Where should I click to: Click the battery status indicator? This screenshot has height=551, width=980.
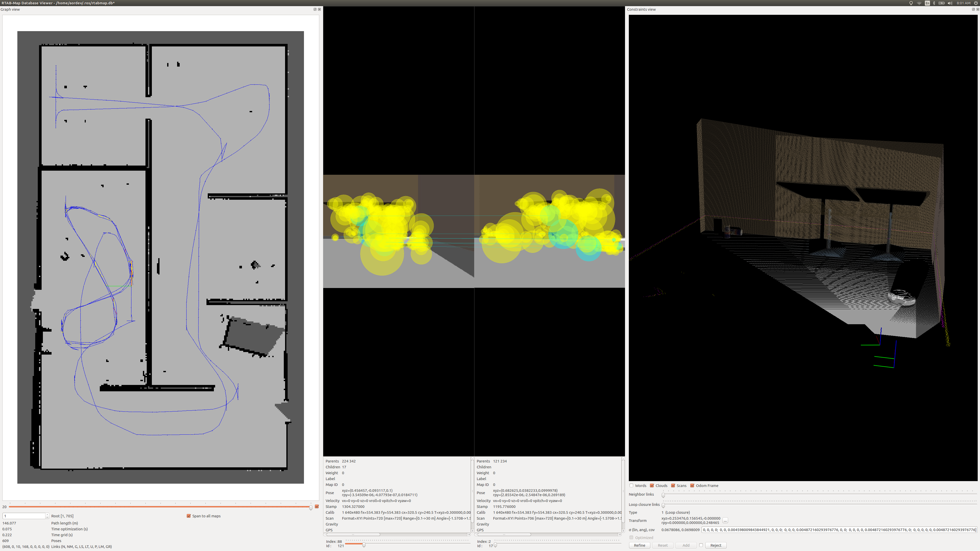(x=941, y=3)
